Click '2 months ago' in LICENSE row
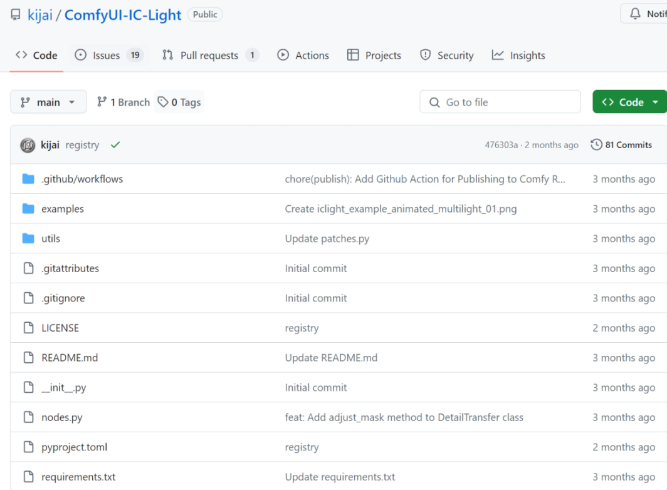 coord(624,328)
